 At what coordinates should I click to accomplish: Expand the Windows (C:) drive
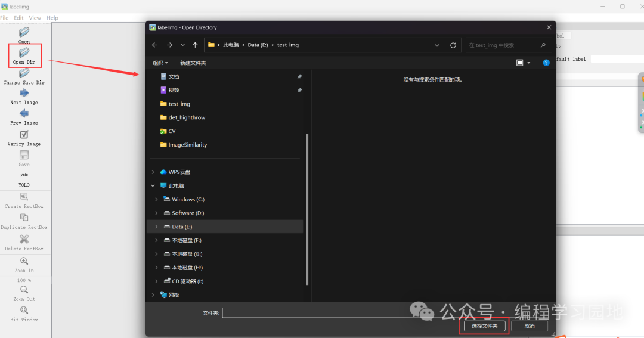click(x=156, y=199)
